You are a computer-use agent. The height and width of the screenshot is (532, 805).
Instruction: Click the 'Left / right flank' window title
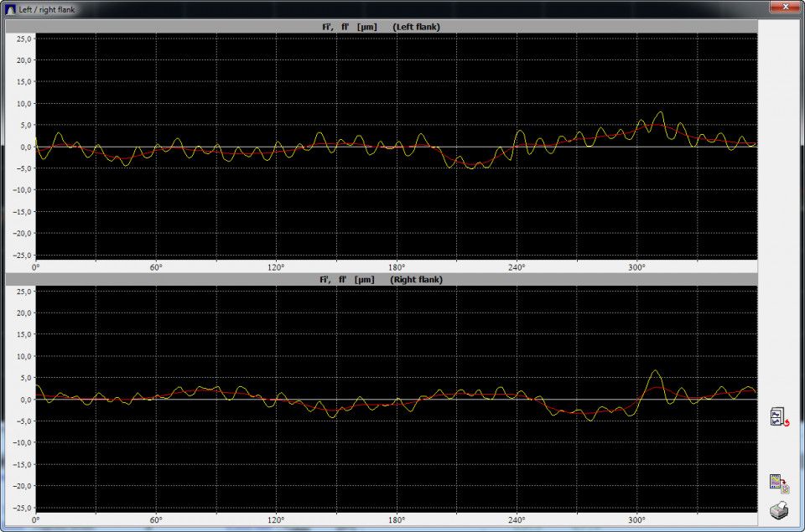(47, 9)
